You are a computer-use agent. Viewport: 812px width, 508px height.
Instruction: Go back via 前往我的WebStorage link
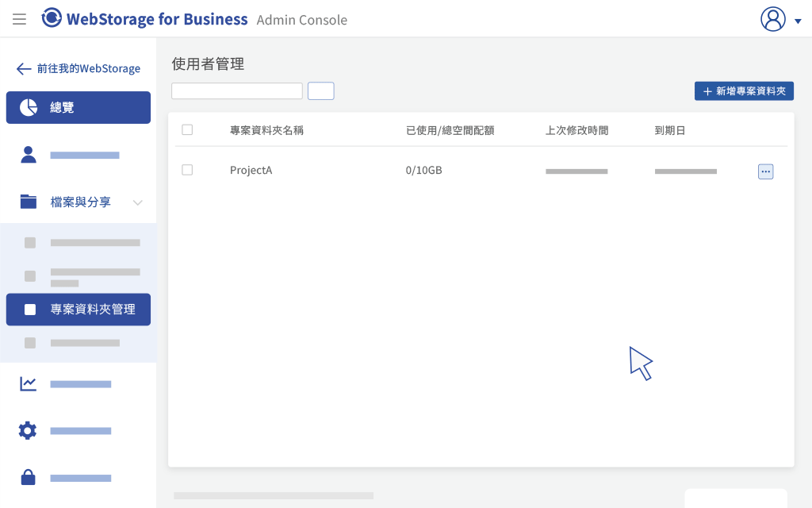click(x=79, y=68)
